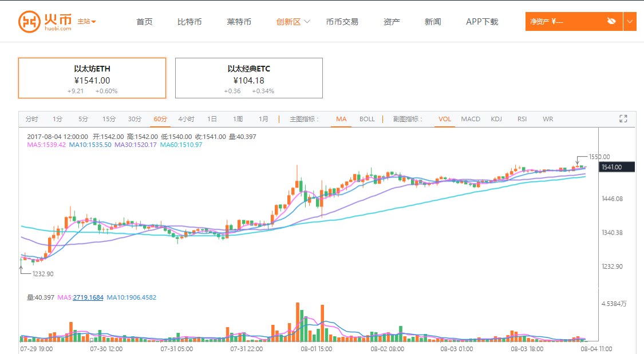Open the 币币交易 menu item
This screenshot has height=354, width=644.
point(342,22)
